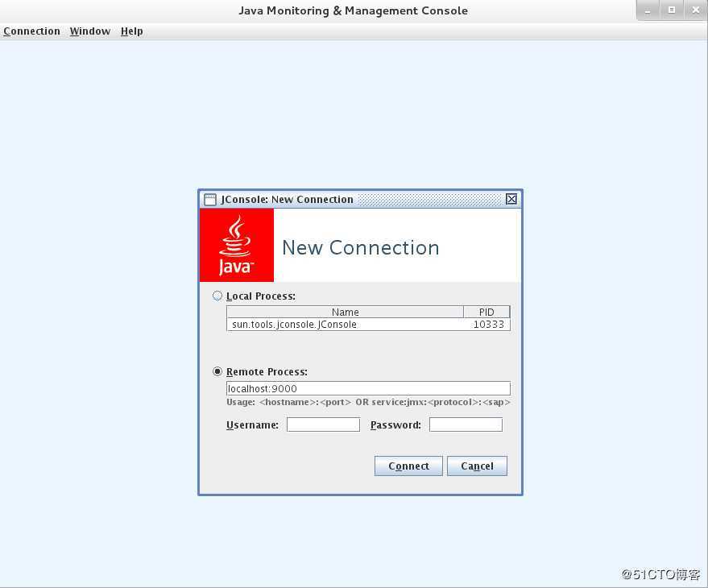Image resolution: width=708 pixels, height=588 pixels.
Task: Click the dialog window icon in title bar
Action: [x=210, y=200]
